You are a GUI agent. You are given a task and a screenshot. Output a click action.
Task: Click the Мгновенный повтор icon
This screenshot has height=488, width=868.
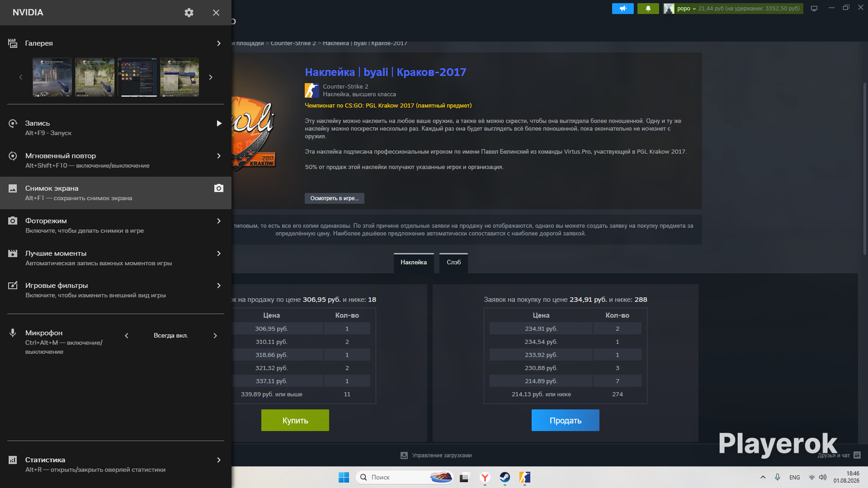tap(13, 156)
